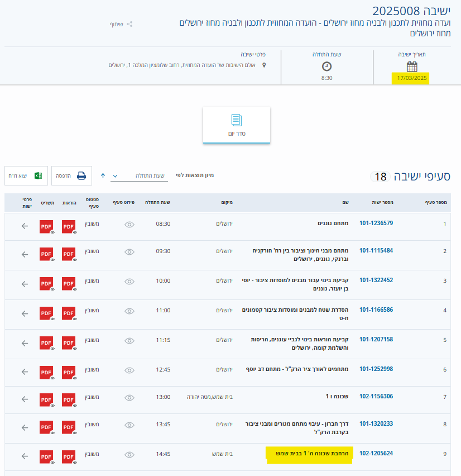Viewport: 461px width, 476px height.
Task: Click the share icon at top
Action: pos(129,24)
